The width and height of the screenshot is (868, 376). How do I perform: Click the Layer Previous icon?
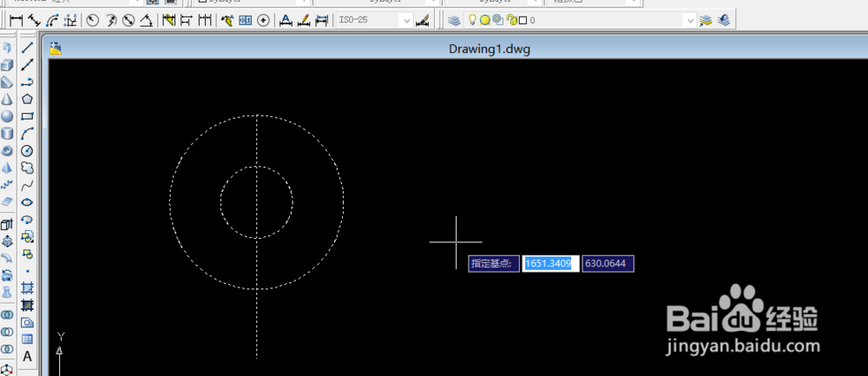tap(723, 21)
